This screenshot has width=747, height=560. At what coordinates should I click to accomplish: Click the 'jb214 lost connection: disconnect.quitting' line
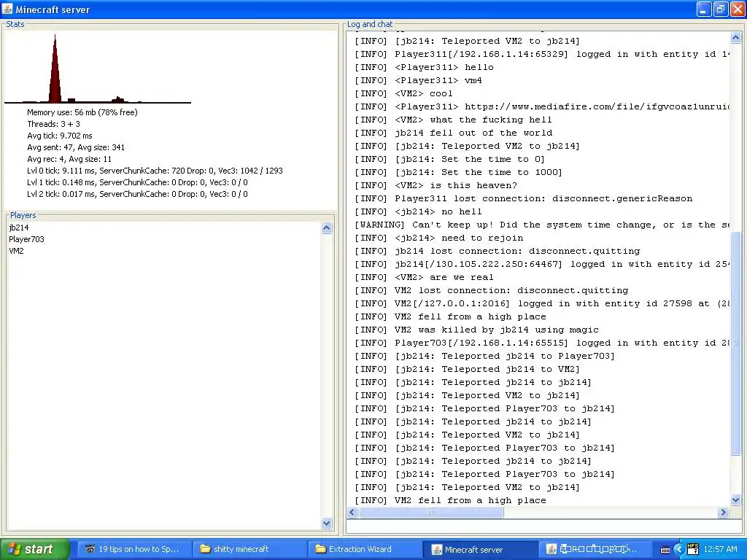tap(498, 251)
